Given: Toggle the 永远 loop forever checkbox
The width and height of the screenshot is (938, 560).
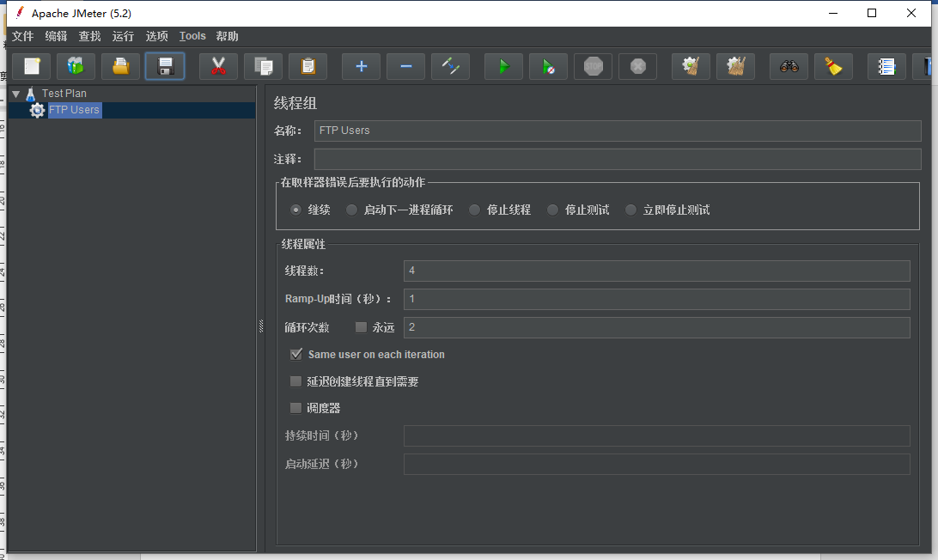Looking at the screenshot, I should (x=361, y=327).
